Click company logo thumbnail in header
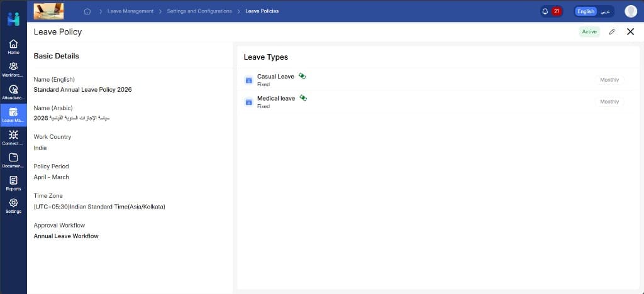Image resolution: width=644 pixels, height=294 pixels. tap(48, 11)
